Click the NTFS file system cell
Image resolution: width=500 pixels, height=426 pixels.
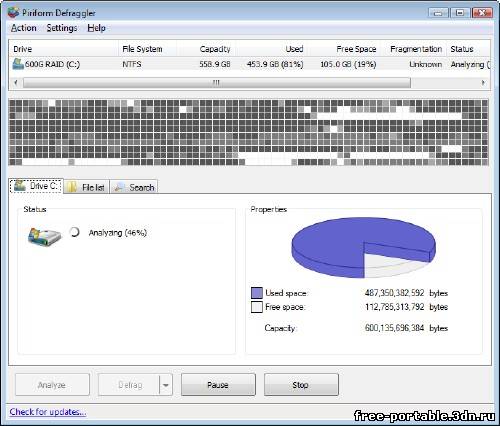pos(132,64)
